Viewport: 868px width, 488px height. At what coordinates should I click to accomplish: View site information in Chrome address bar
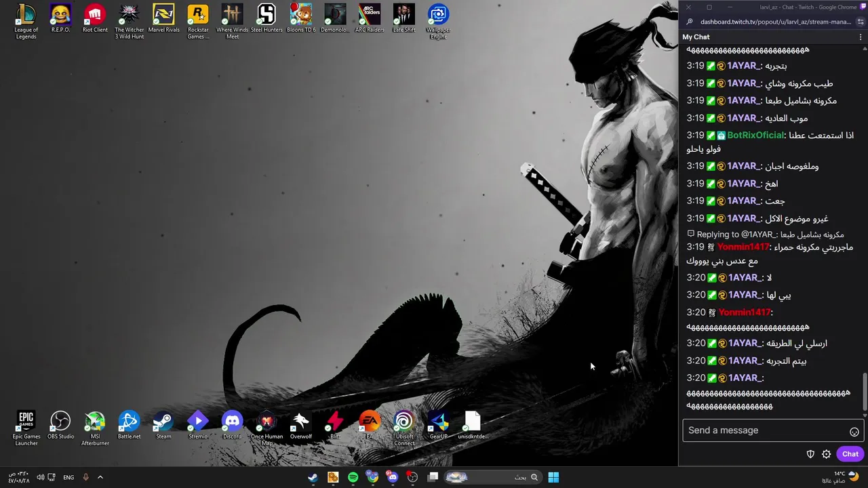coord(690,22)
